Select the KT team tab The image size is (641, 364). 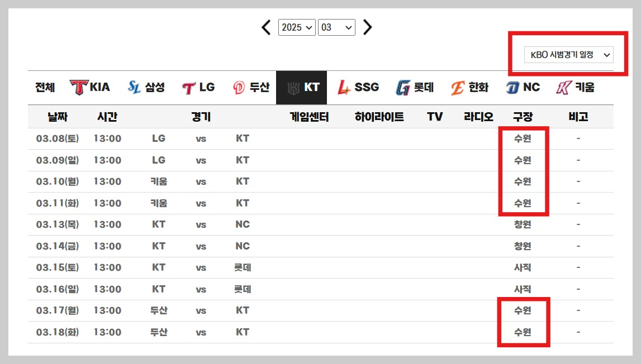click(x=301, y=87)
